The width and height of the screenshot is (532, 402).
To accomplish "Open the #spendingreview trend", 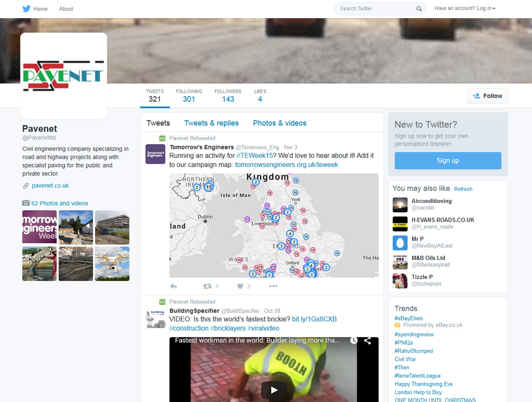I will click(414, 335).
